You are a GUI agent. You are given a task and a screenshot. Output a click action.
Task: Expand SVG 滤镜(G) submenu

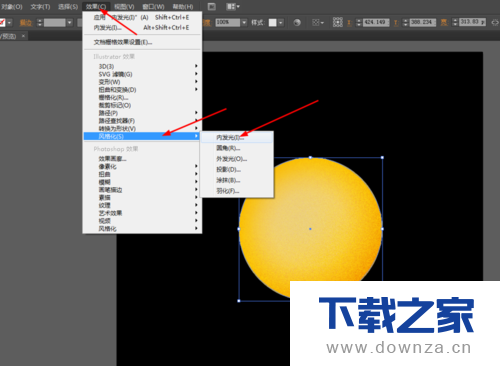click(x=142, y=74)
